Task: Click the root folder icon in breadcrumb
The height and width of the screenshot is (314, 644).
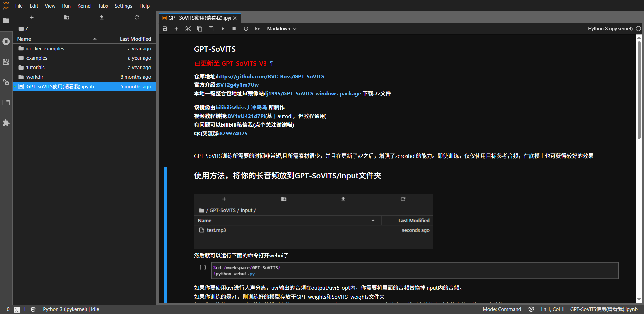Action: [21, 29]
